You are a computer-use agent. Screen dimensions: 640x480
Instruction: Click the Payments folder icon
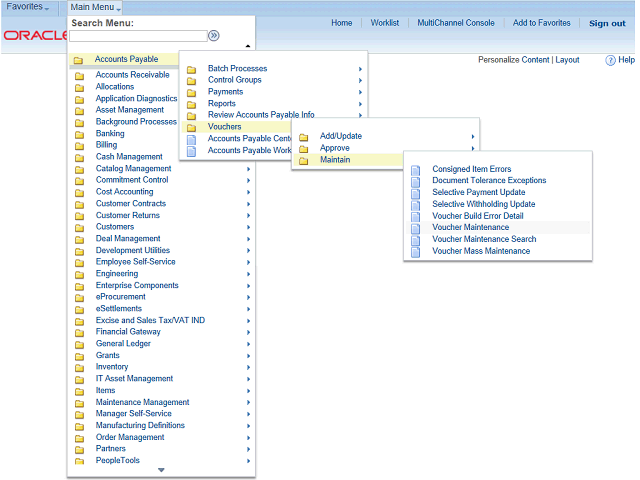pyautogui.click(x=191, y=93)
